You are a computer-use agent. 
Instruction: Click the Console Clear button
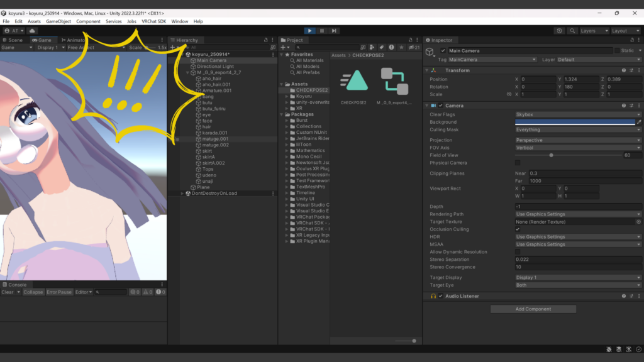8,292
